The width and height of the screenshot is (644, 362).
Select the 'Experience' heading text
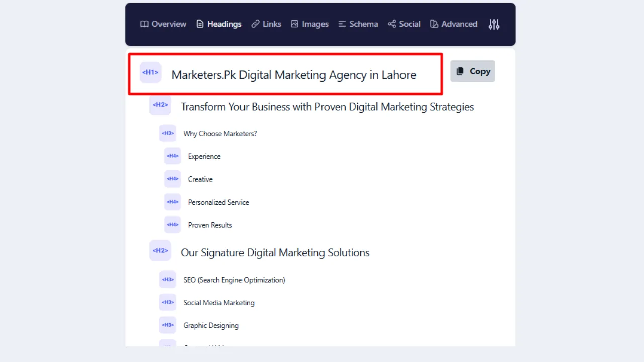204,156
